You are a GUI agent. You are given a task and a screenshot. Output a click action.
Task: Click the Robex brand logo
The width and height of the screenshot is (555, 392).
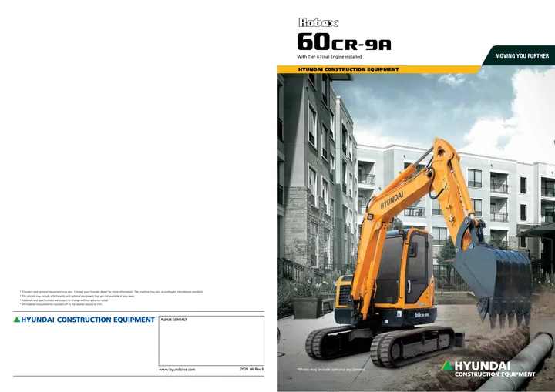point(318,22)
